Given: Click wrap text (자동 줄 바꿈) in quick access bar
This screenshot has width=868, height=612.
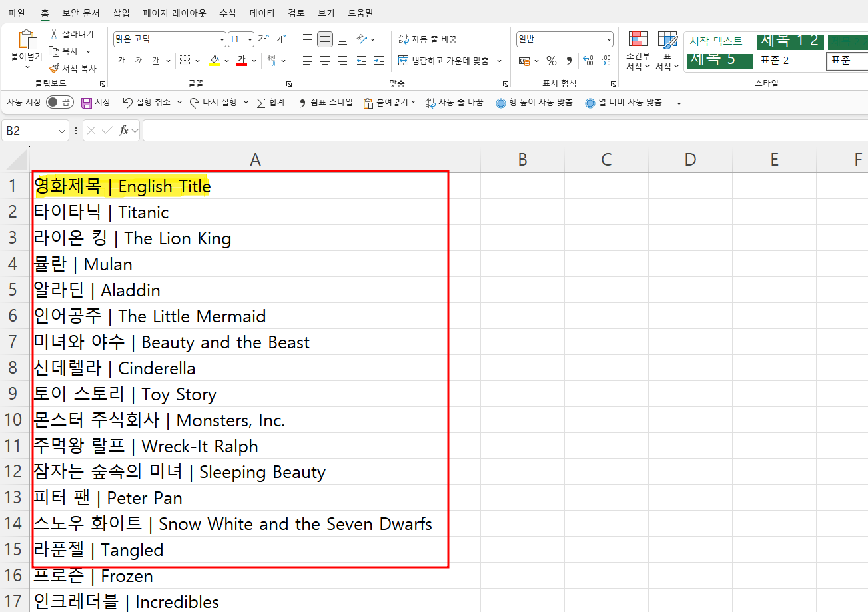Looking at the screenshot, I should 454,103.
